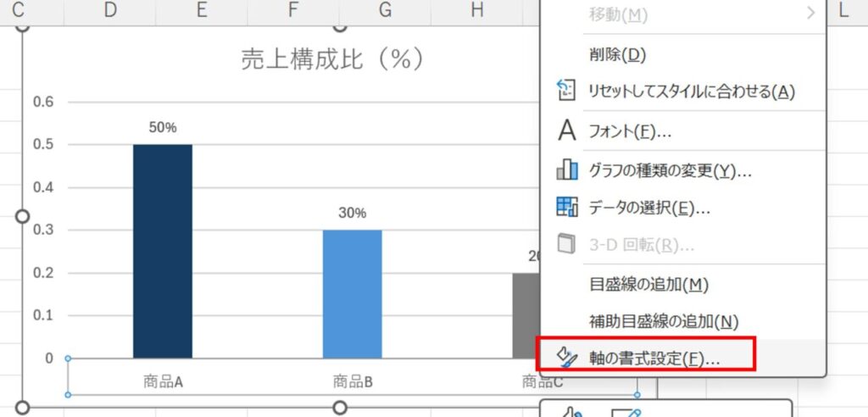The width and height of the screenshot is (868, 417).
Task: Click the 0.1 vertical axis value
Action: (x=44, y=315)
